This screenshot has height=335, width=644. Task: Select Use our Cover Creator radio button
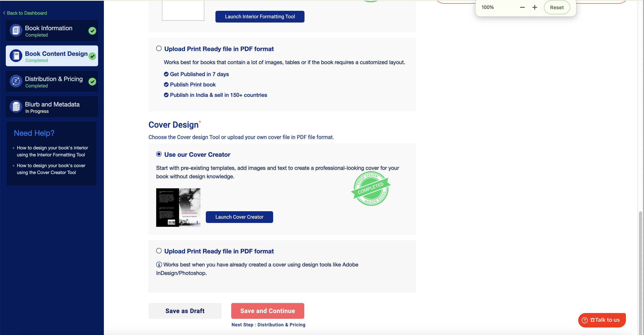[x=159, y=154]
